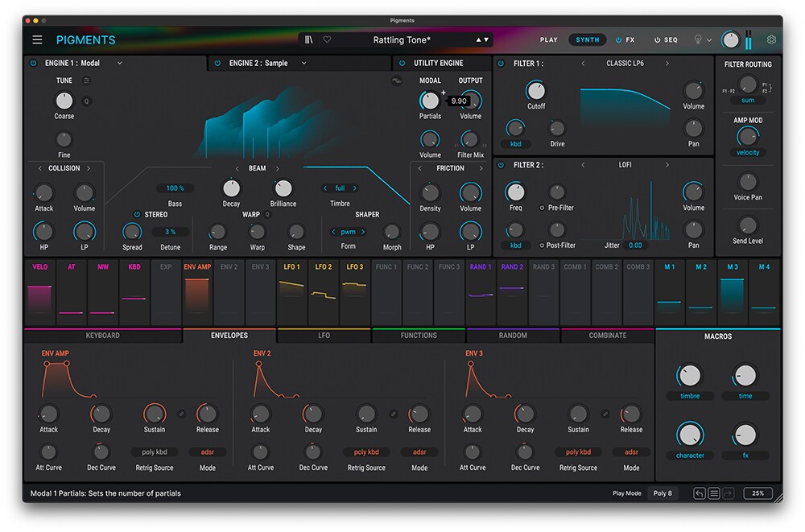Image resolution: width=805 pixels, height=532 pixels.
Task: Open ENV 3 Mode adsr dropdown
Action: (x=631, y=452)
